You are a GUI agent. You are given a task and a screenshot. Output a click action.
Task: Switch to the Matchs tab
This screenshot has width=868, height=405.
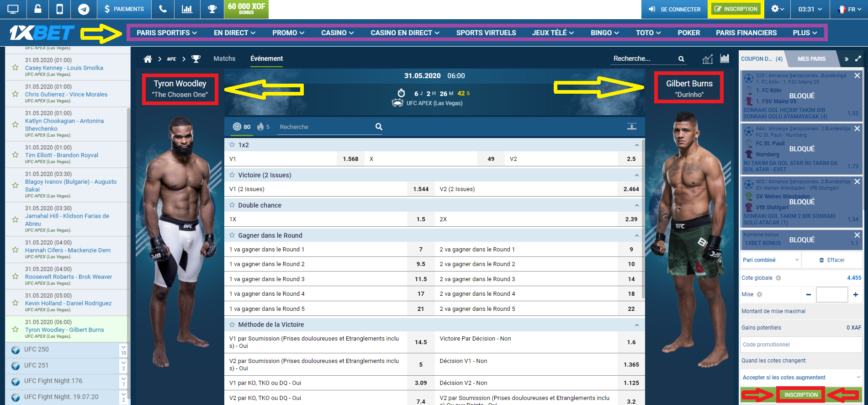point(224,59)
